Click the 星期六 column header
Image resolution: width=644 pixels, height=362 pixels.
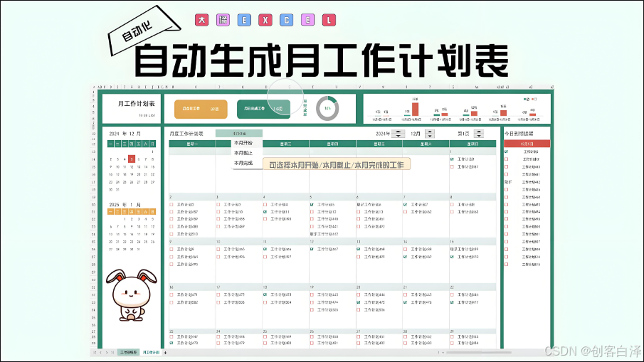point(426,144)
